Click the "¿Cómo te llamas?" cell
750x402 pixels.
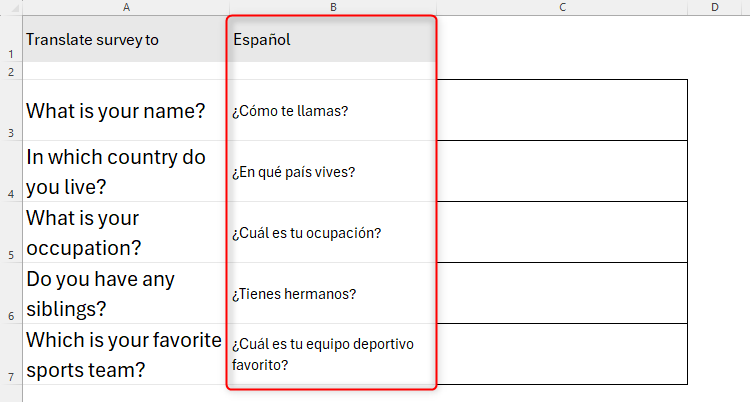click(x=332, y=111)
